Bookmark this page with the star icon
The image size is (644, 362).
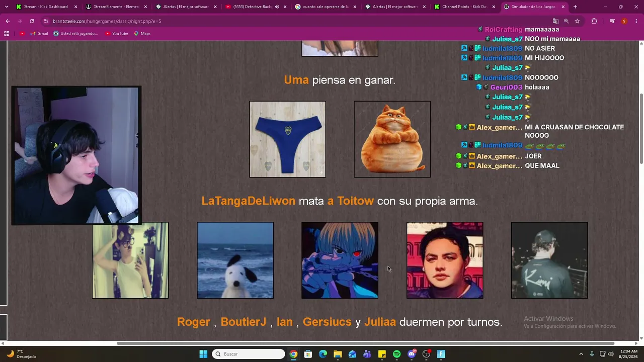tap(577, 21)
